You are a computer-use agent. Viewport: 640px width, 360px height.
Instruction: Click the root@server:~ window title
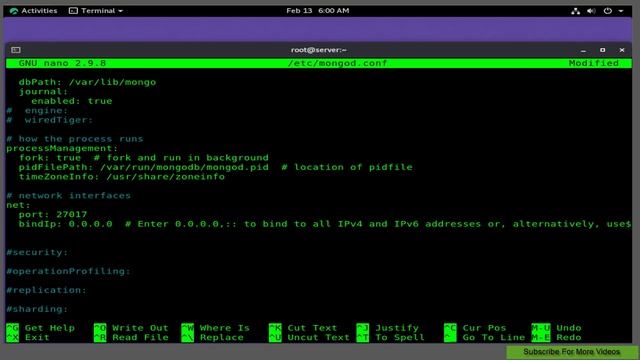click(319, 50)
